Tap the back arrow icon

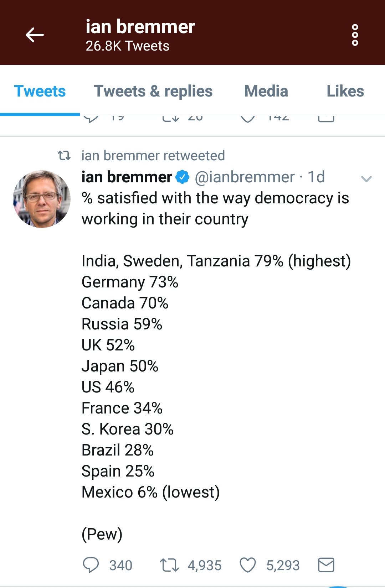(x=35, y=35)
